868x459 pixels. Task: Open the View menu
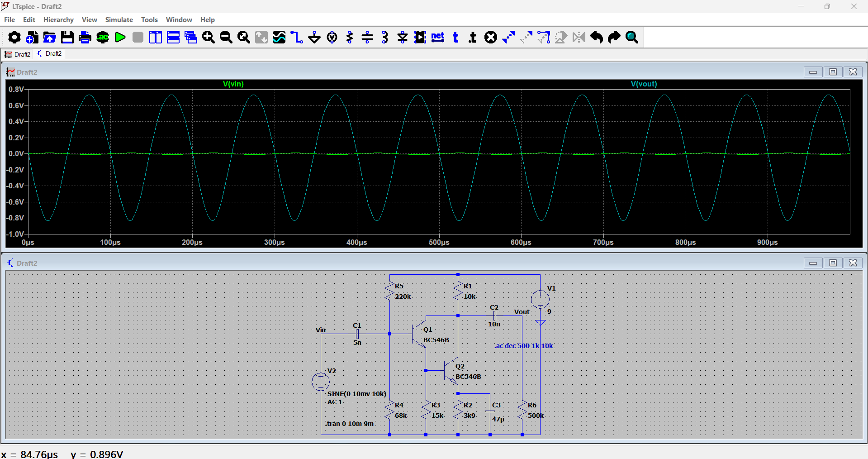pyautogui.click(x=90, y=20)
